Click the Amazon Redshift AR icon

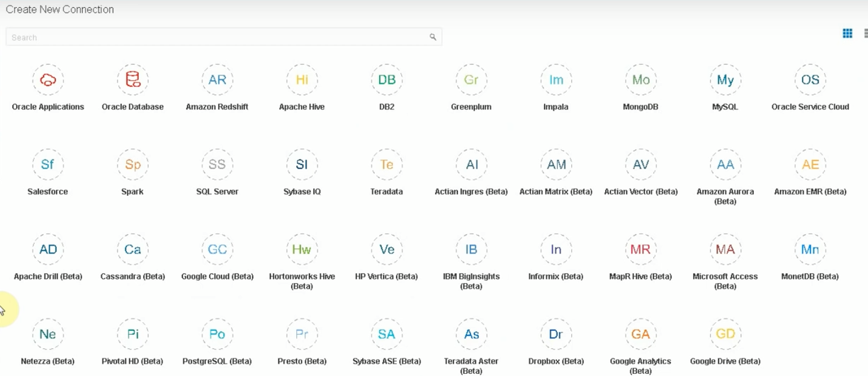[x=217, y=80]
